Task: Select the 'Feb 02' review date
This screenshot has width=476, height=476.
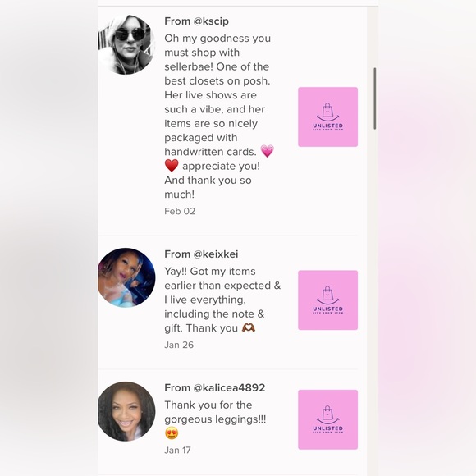Action: [180, 211]
